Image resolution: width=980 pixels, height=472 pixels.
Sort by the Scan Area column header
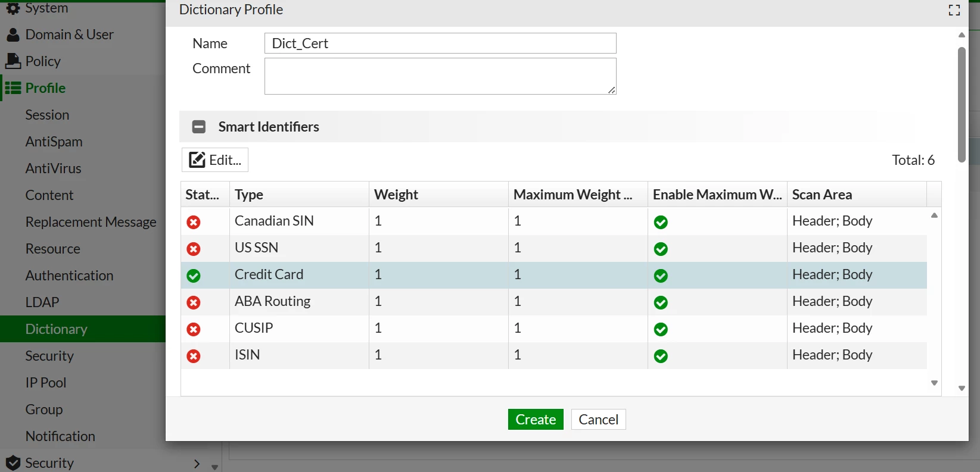pyautogui.click(x=857, y=195)
